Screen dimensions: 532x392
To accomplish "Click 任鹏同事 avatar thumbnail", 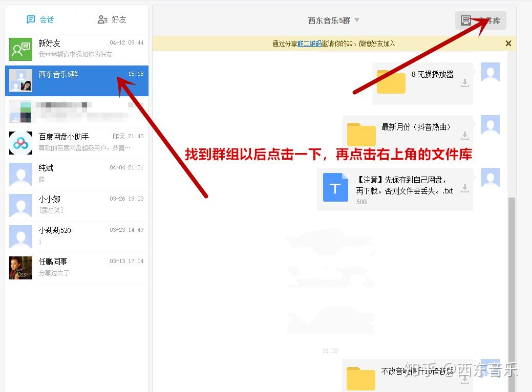I will 20,268.
